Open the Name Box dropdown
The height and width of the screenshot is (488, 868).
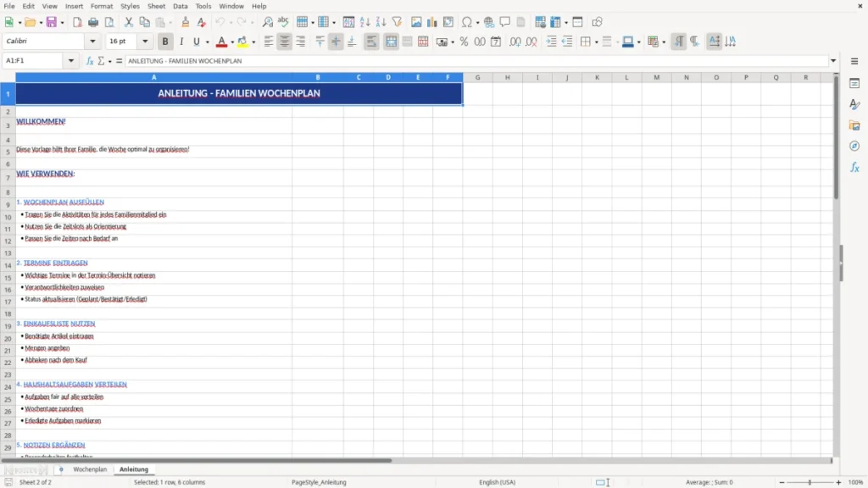(x=71, y=61)
